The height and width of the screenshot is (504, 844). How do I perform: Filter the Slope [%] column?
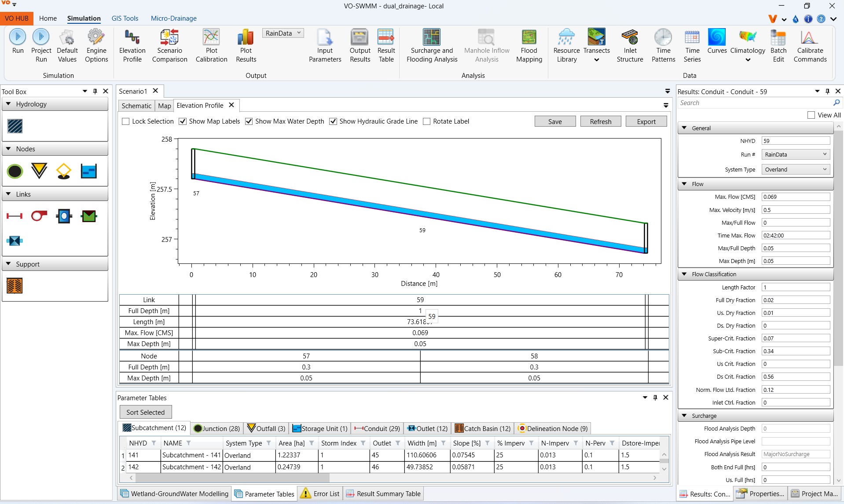point(487,443)
